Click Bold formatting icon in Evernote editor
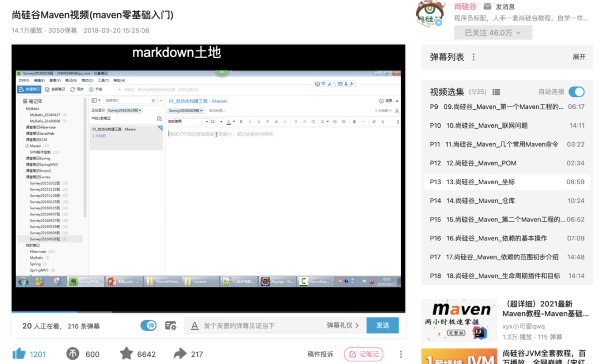This screenshot has height=364, width=600. [241, 122]
